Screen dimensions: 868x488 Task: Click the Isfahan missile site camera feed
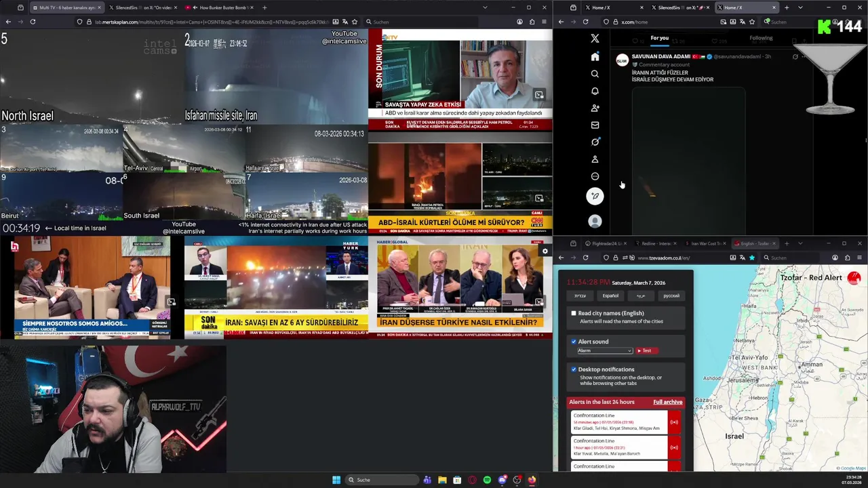[276, 77]
